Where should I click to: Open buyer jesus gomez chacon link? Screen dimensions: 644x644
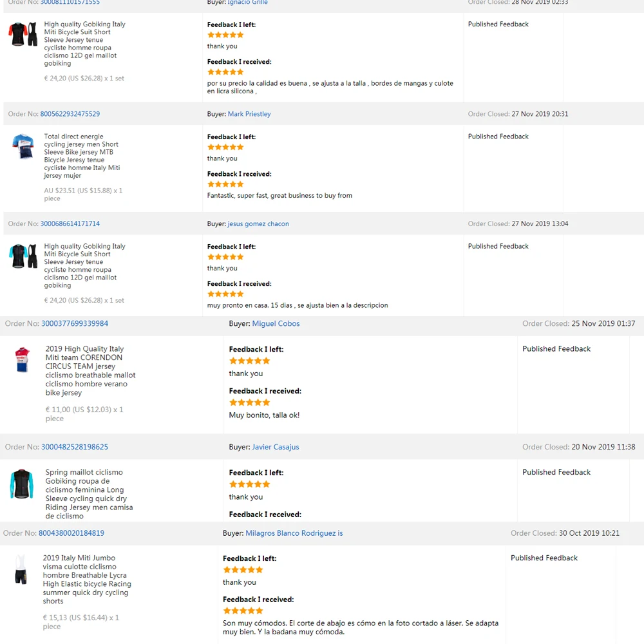258,224
